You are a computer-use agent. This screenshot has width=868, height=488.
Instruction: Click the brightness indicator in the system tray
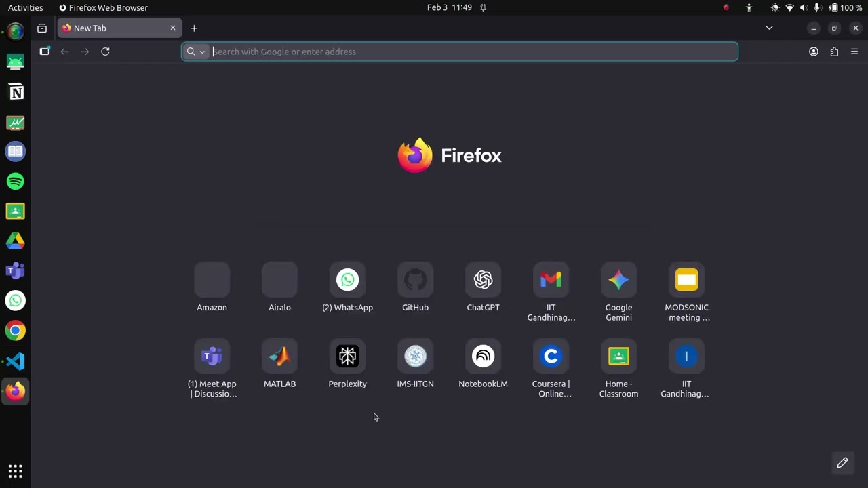775,8
